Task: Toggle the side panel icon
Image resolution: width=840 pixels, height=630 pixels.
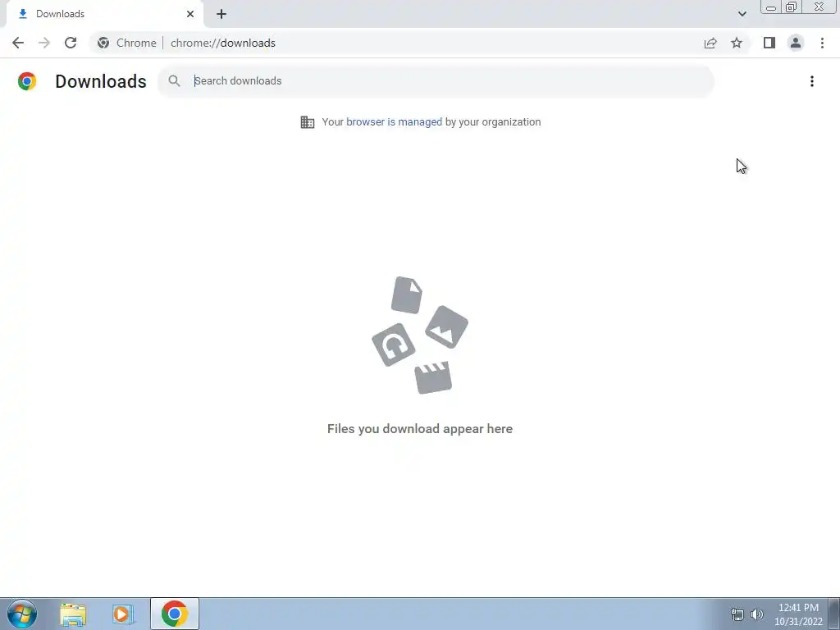Action: (x=769, y=43)
